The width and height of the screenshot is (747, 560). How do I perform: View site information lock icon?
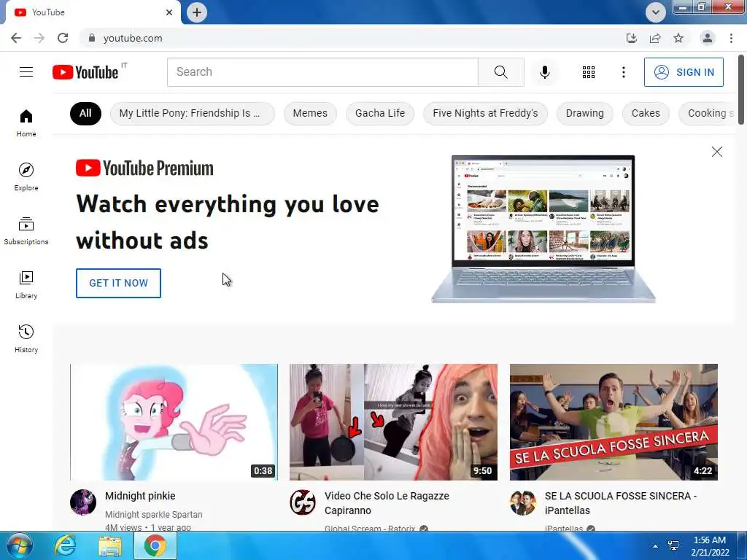click(x=92, y=38)
